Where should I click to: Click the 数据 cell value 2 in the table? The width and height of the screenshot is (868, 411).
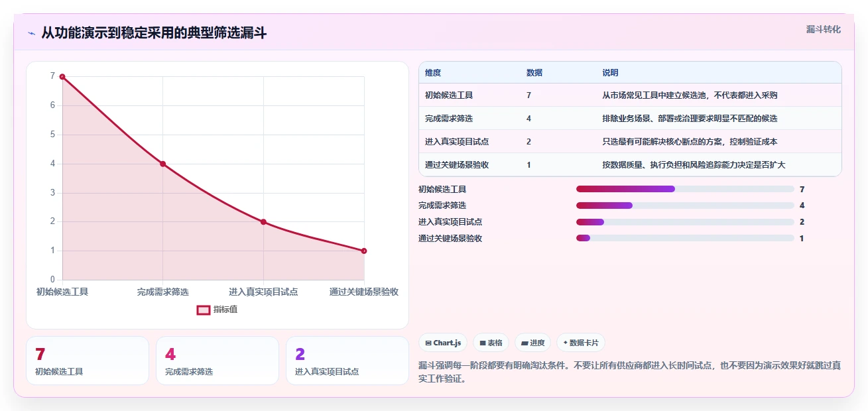[x=528, y=142]
